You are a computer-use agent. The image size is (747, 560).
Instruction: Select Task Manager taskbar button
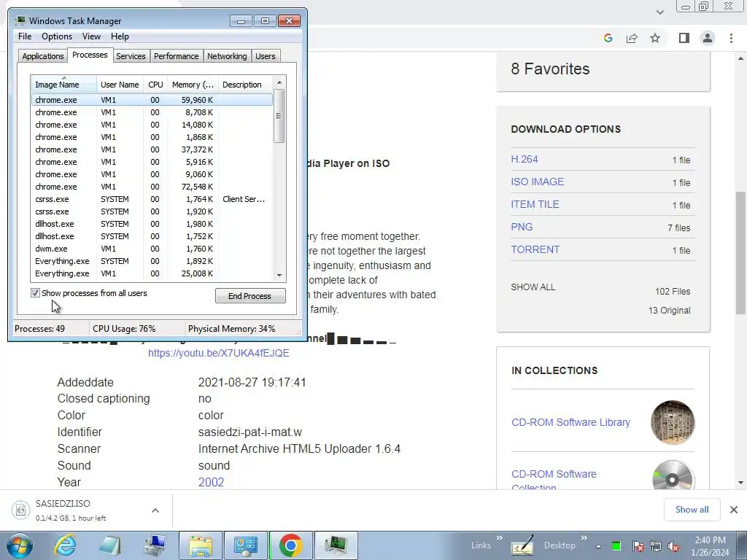point(336,545)
